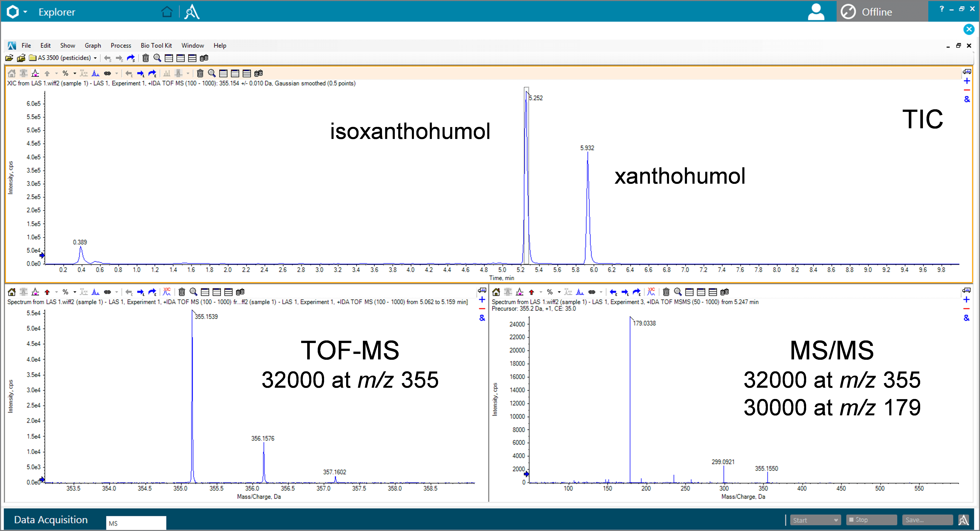
Task: Click the home zoom icon in MS/MS pane
Action: (496, 292)
